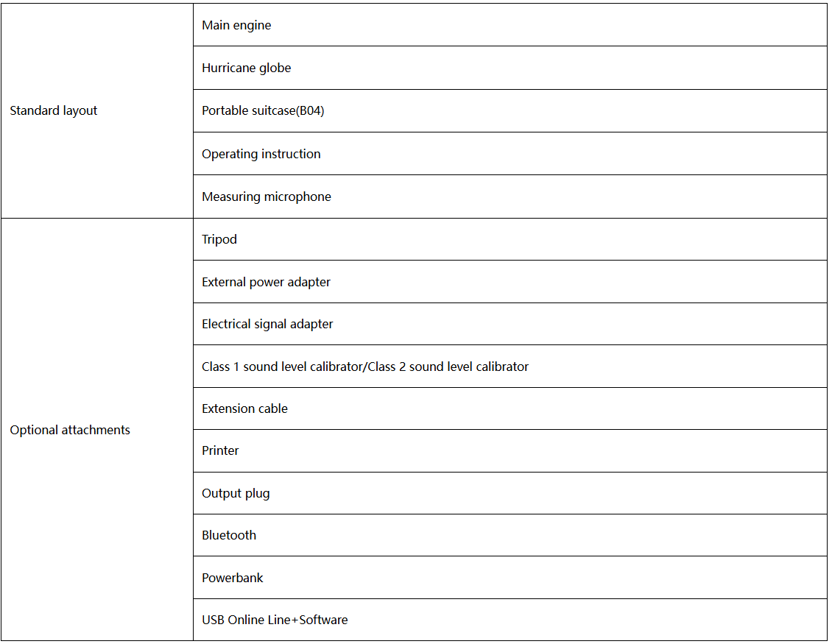This screenshot has height=644, width=832.
Task: Select the Main engine row
Action: point(510,25)
